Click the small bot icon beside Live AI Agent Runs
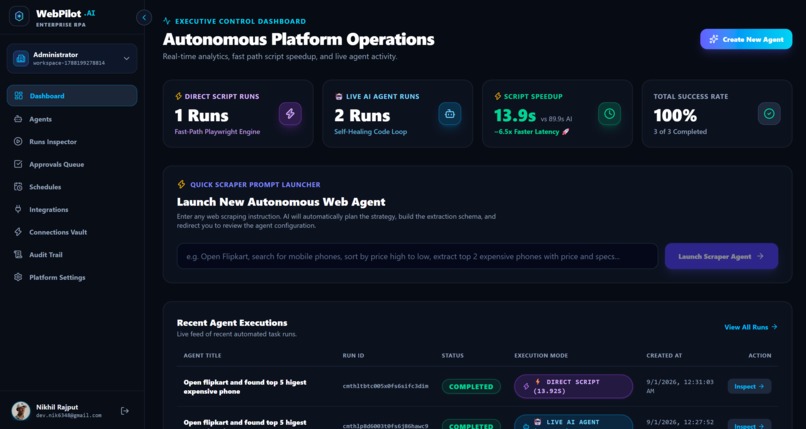 click(x=338, y=96)
